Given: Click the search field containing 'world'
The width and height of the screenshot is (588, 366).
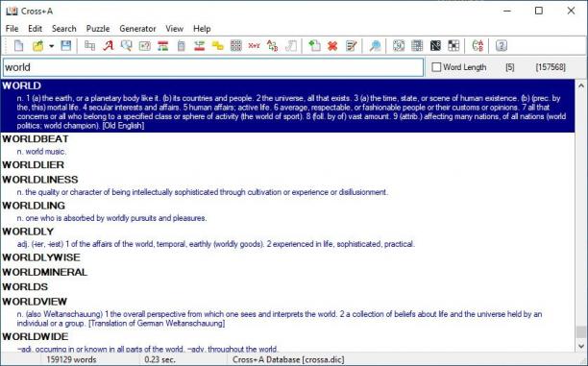Looking at the screenshot, I should 213,67.
